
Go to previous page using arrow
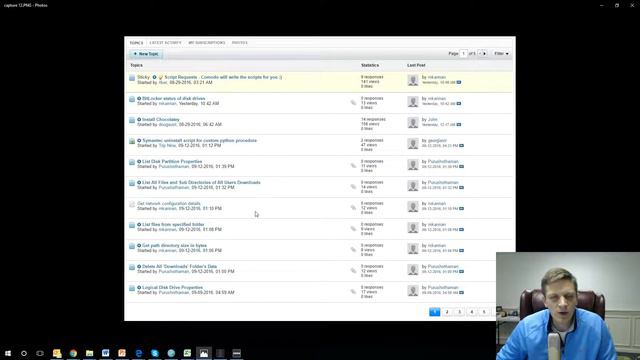(x=480, y=53)
